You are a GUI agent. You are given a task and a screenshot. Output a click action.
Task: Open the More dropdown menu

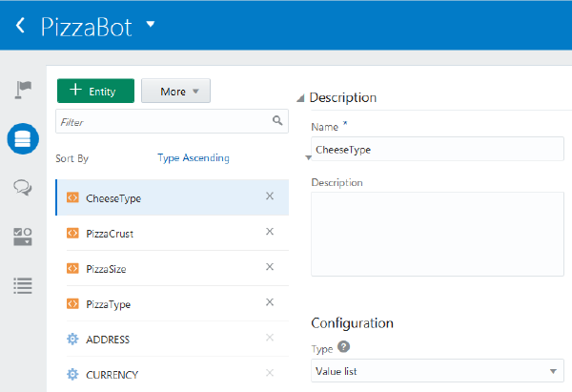(175, 92)
